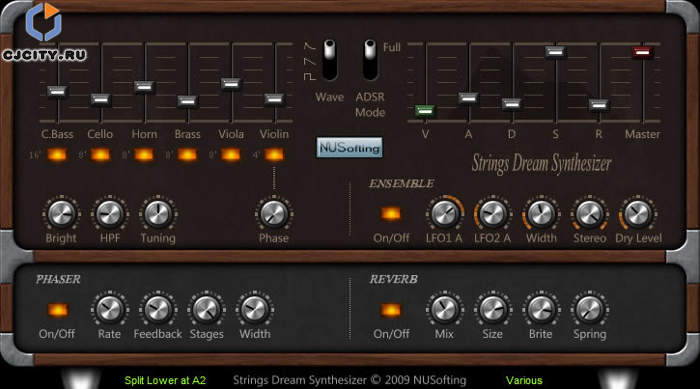700x389 pixels.
Task: Flip the ADSR Mode switch
Action: point(370,59)
